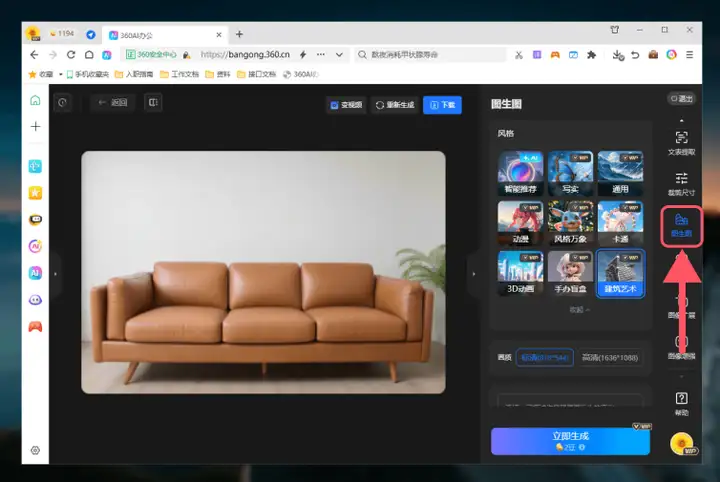Click the 重新生成 regenerate button
Screen dimensions: 720x482
coord(395,105)
